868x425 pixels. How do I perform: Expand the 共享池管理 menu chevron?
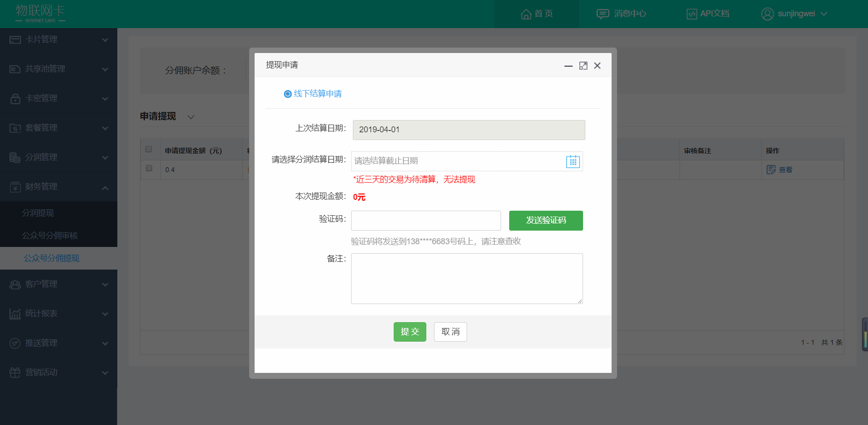click(x=105, y=69)
